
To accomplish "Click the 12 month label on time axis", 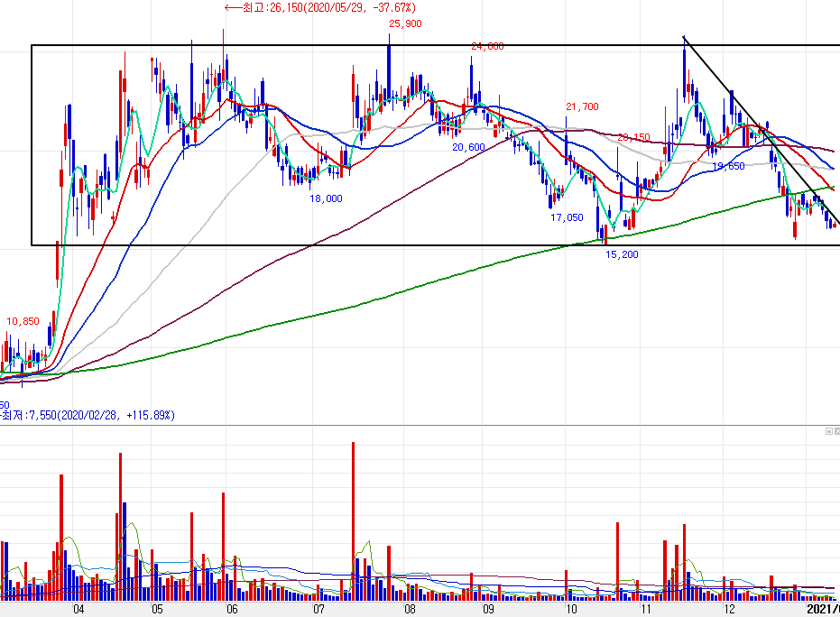I will point(729,609).
